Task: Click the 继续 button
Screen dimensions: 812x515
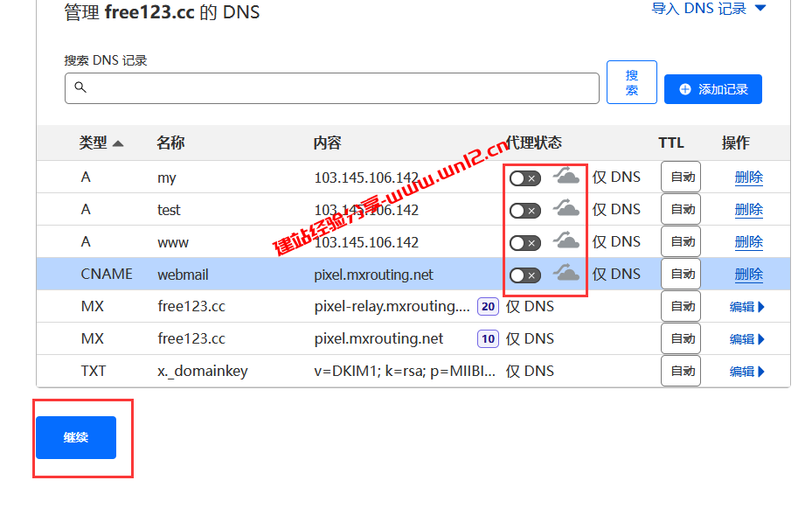Action: click(75, 438)
